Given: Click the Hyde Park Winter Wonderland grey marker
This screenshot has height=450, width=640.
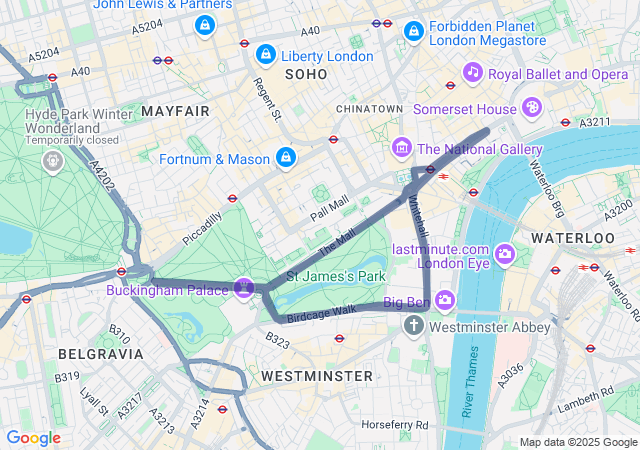Looking at the screenshot, I should click(53, 161).
